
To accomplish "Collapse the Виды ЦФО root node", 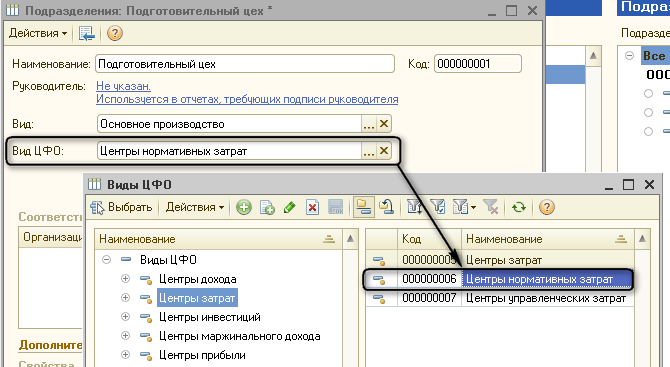I will pos(106,259).
